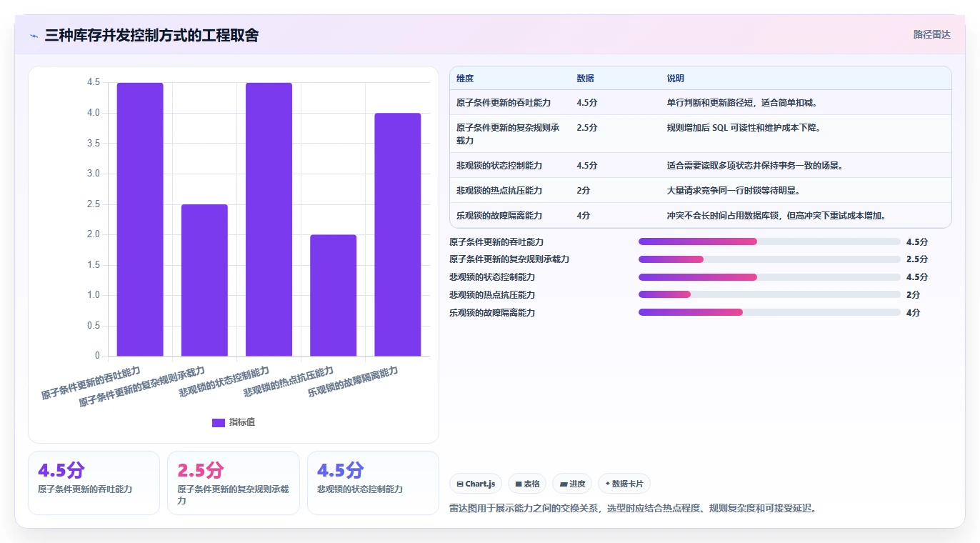The width and height of the screenshot is (980, 543).
Task: Click the page title 三种库存并发控制方式的工程取舍
Action: [x=151, y=35]
